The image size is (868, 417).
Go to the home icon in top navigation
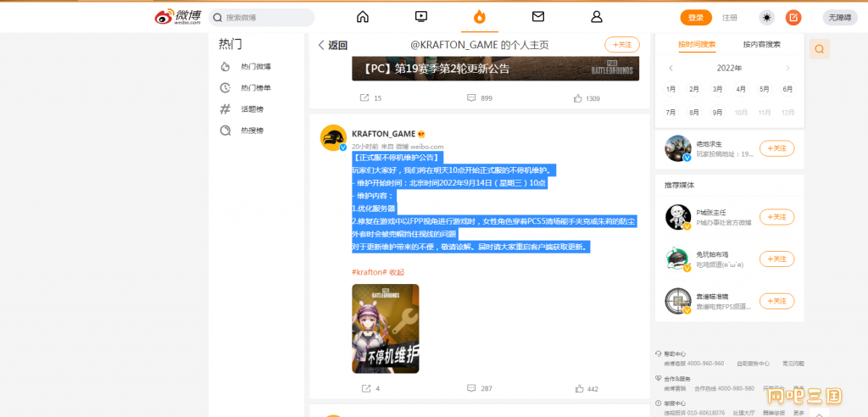click(x=363, y=17)
